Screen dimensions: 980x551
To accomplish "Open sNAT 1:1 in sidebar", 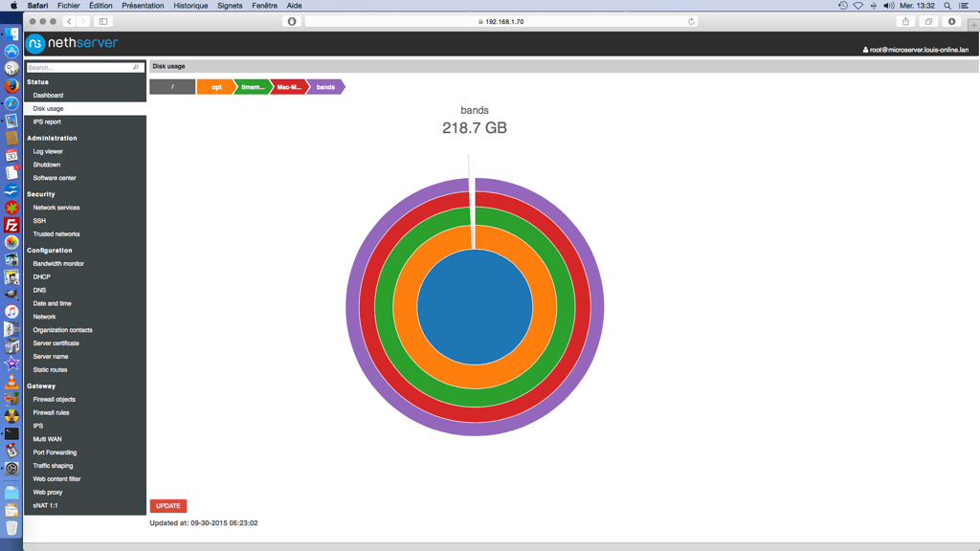I will 45,505.
